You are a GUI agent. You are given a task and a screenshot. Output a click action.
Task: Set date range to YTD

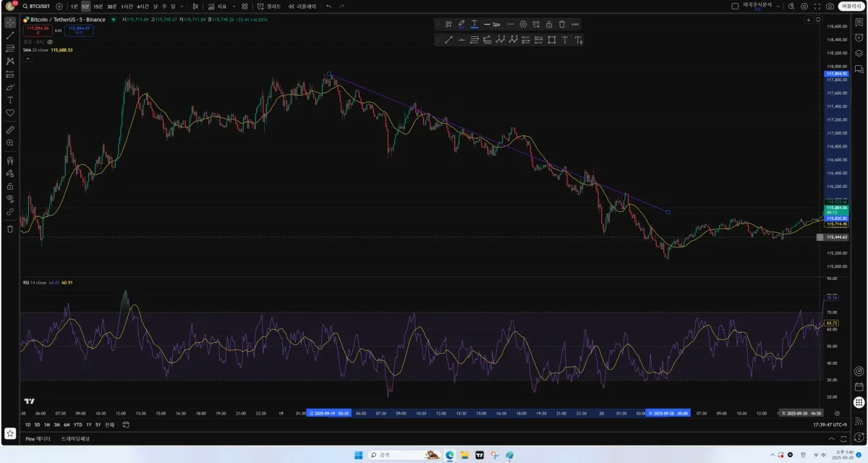click(x=77, y=425)
